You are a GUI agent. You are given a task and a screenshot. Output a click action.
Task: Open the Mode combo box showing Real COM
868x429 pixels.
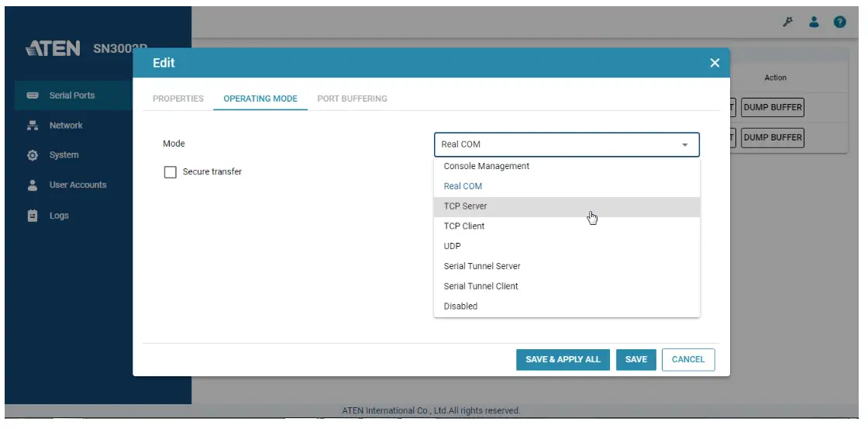pyautogui.click(x=567, y=144)
